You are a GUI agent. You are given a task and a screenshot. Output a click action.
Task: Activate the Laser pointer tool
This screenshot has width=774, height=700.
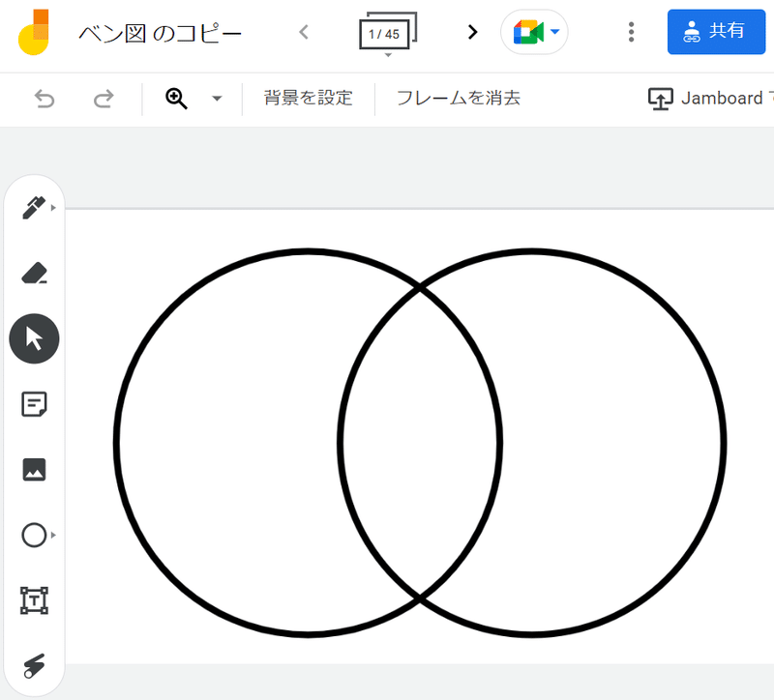coord(34,664)
